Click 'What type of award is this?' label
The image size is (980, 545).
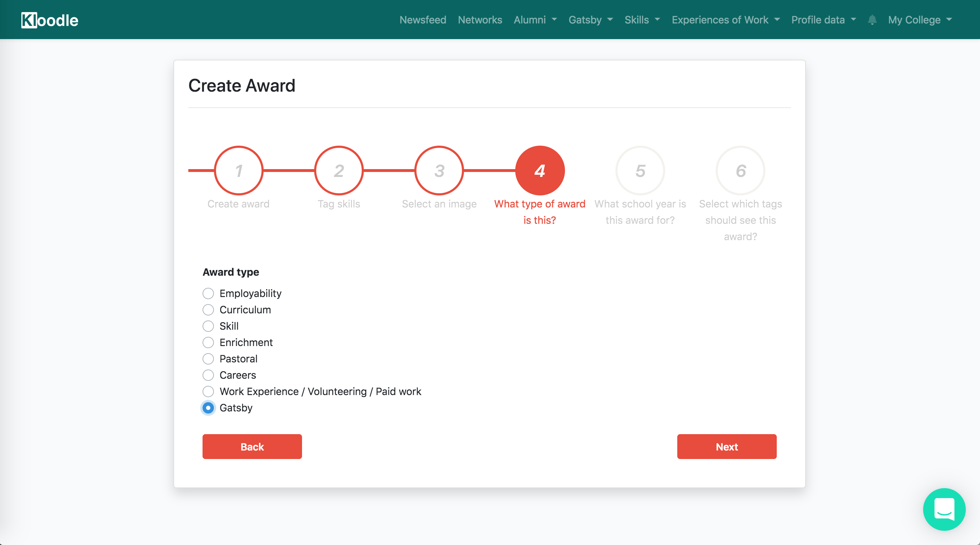(540, 212)
